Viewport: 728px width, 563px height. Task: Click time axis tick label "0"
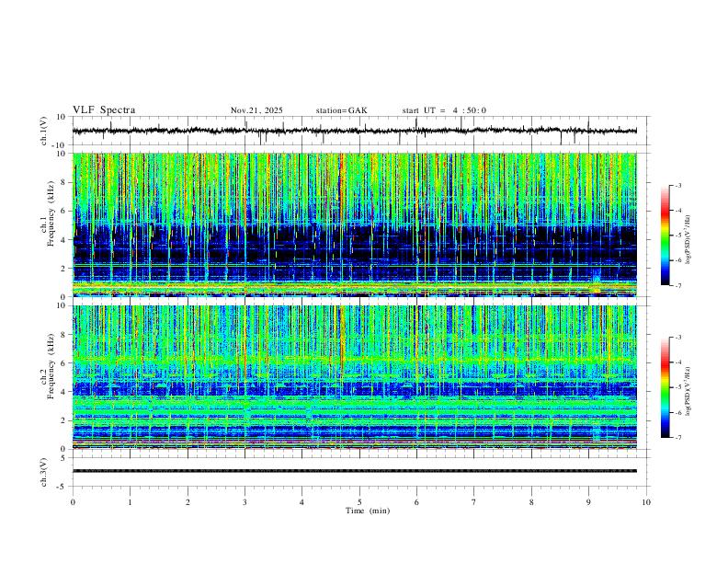coord(73,502)
